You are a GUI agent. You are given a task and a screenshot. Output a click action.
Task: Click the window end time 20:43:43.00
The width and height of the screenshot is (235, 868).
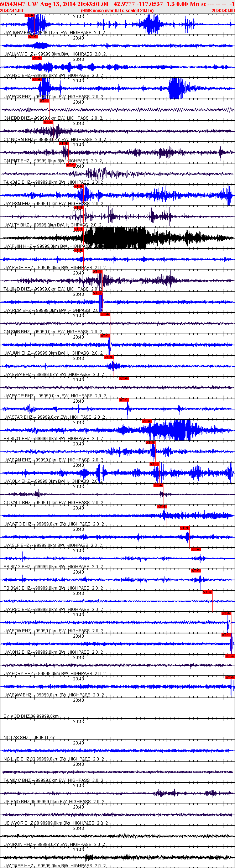click(x=223, y=11)
